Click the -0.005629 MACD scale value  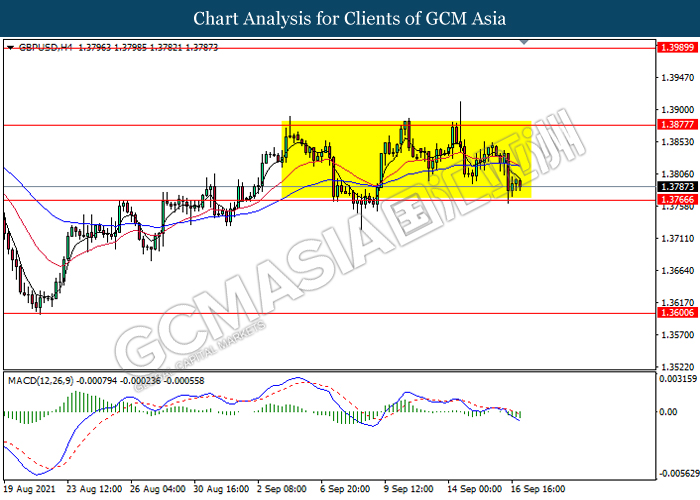point(679,473)
